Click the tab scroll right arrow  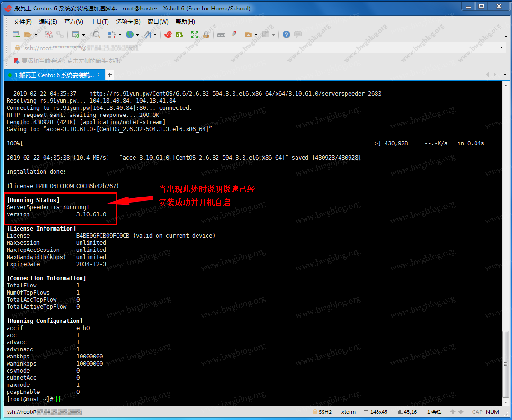tap(494, 75)
